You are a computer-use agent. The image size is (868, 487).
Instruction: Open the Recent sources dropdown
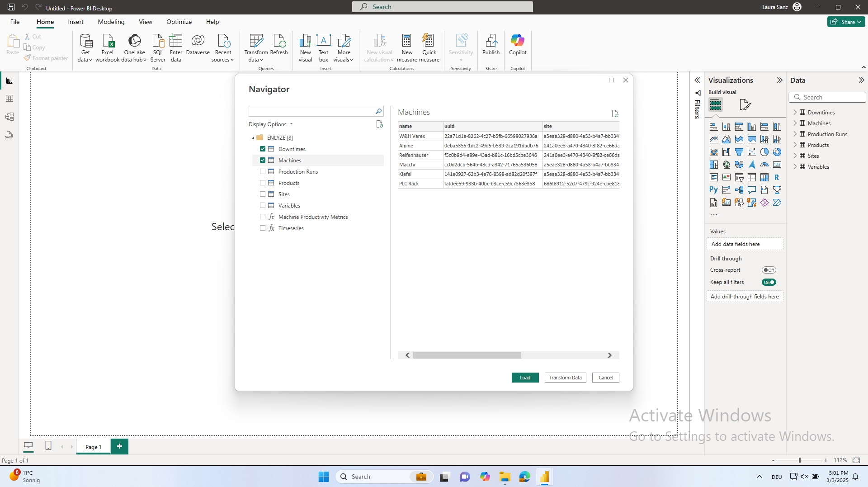tap(223, 47)
